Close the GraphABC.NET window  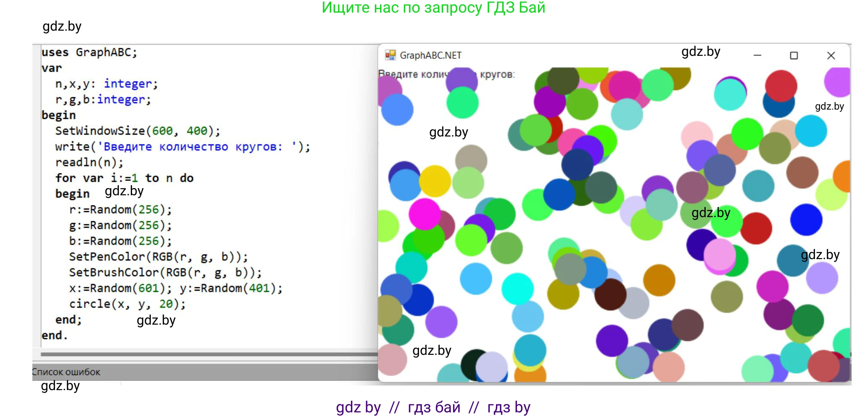pos(831,55)
